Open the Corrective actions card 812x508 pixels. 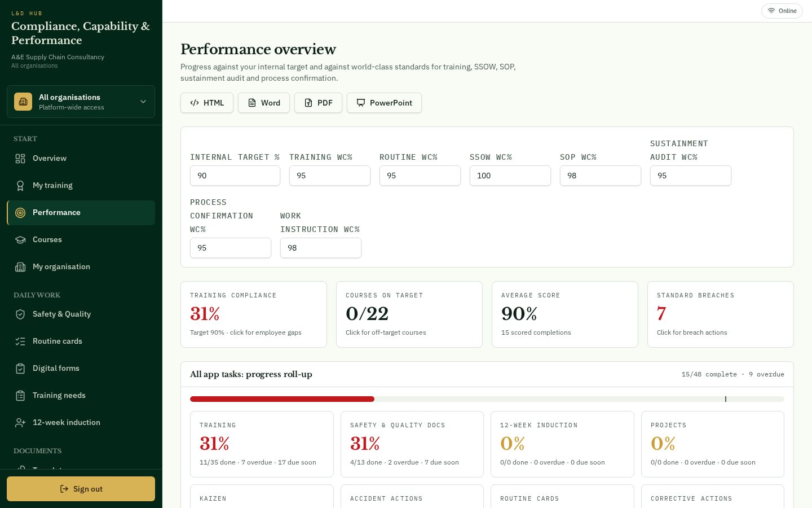(x=713, y=496)
